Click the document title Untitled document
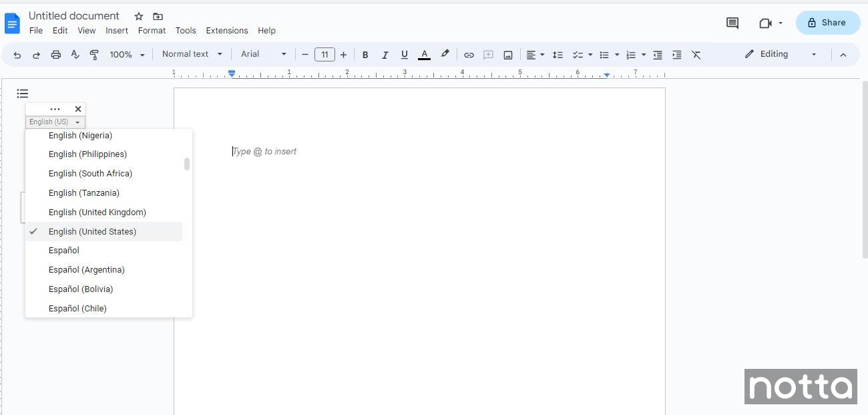 point(74,15)
